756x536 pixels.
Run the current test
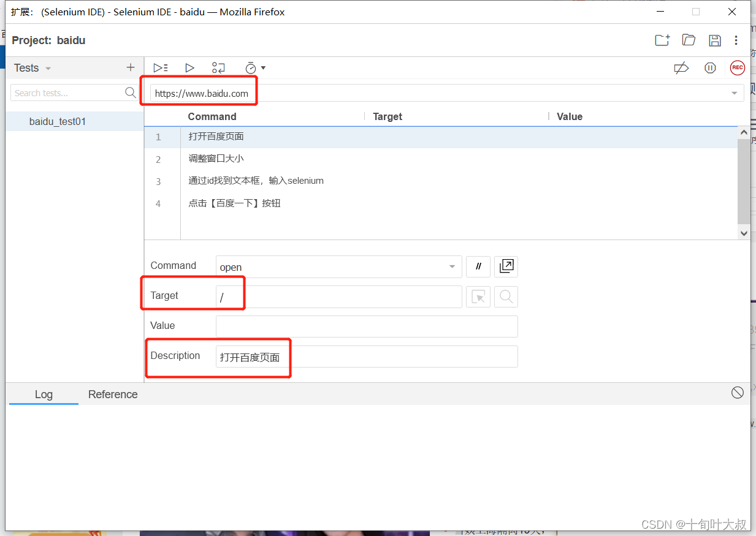point(189,68)
